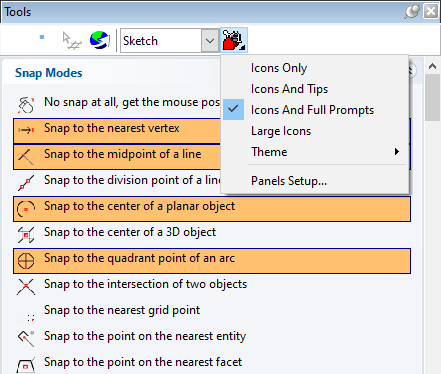Click the nearest grid point snap icon
Screen dimensions: 441x374
(27, 317)
